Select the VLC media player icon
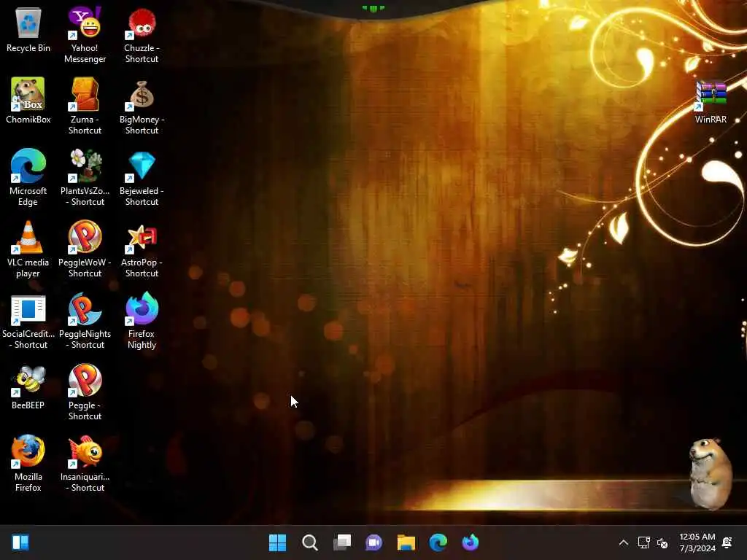The height and width of the screenshot is (560, 747). pyautogui.click(x=28, y=249)
